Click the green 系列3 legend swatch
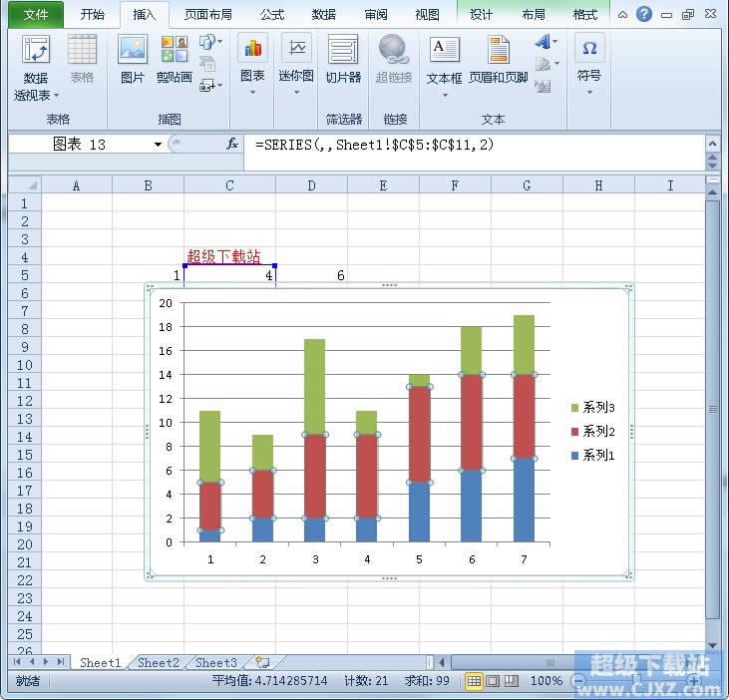The height and width of the screenshot is (700, 729). click(574, 408)
